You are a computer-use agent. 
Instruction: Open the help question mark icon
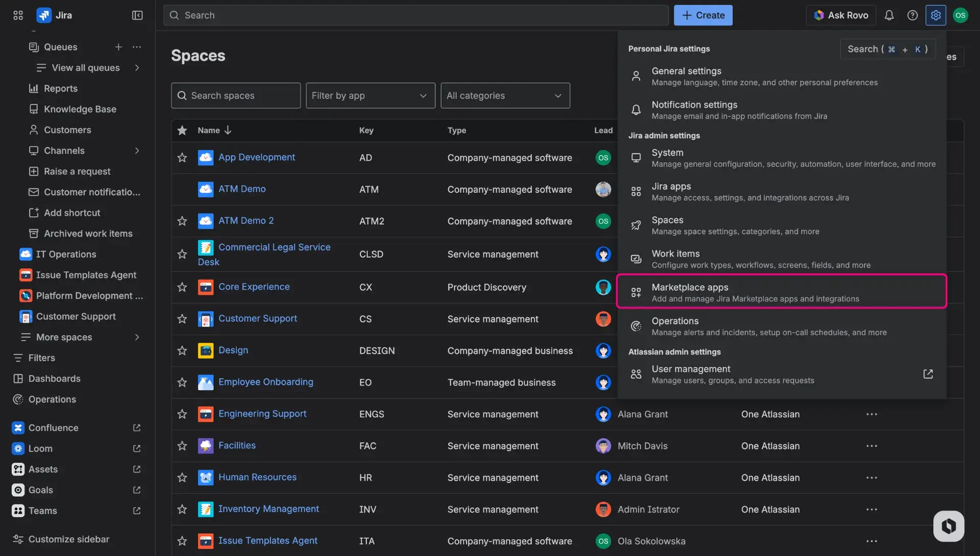pyautogui.click(x=913, y=15)
